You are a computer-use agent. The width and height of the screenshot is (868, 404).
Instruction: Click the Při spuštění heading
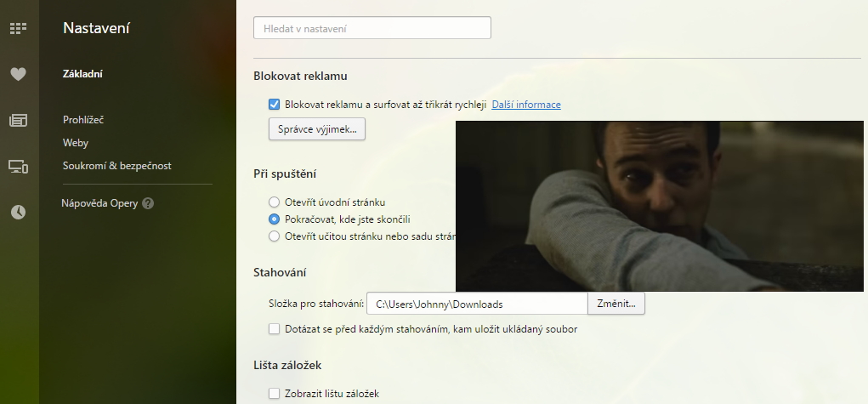[x=285, y=174]
